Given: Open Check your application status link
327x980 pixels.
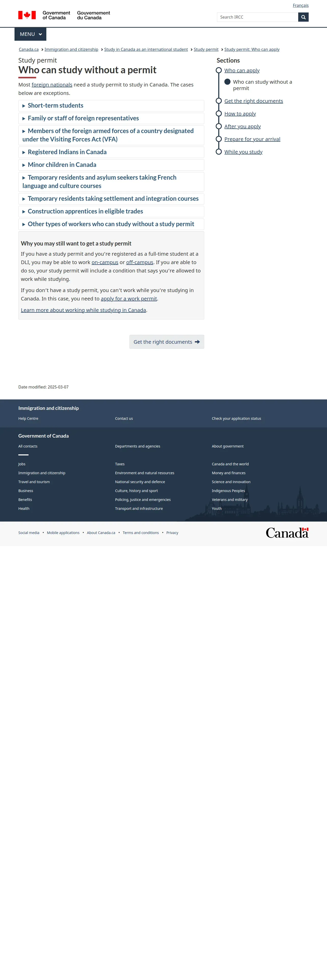Looking at the screenshot, I should 236,419.
